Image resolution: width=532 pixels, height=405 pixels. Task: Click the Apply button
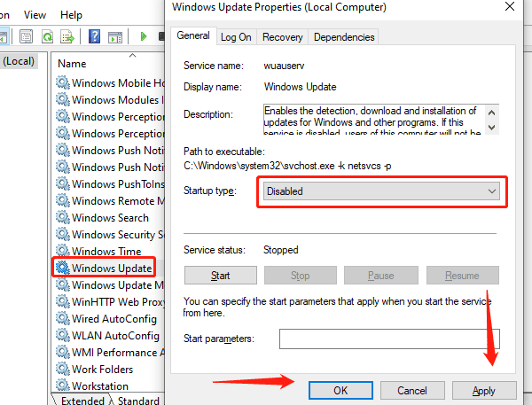[484, 391]
